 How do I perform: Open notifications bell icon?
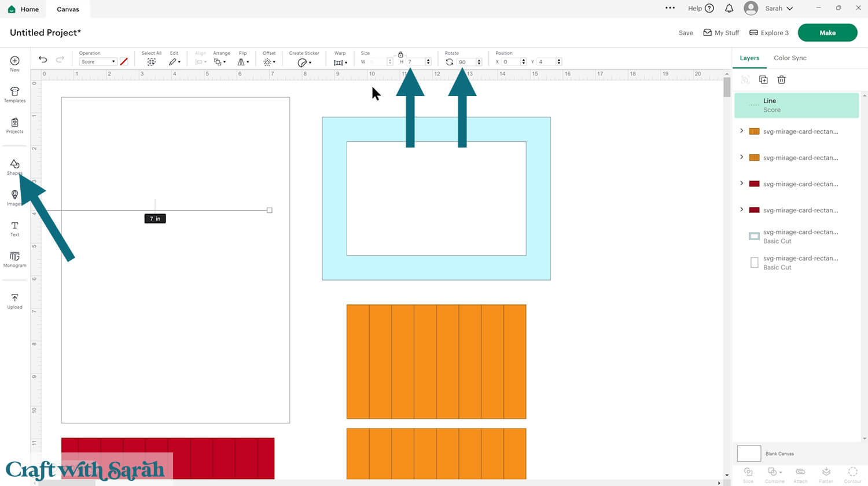(729, 8)
